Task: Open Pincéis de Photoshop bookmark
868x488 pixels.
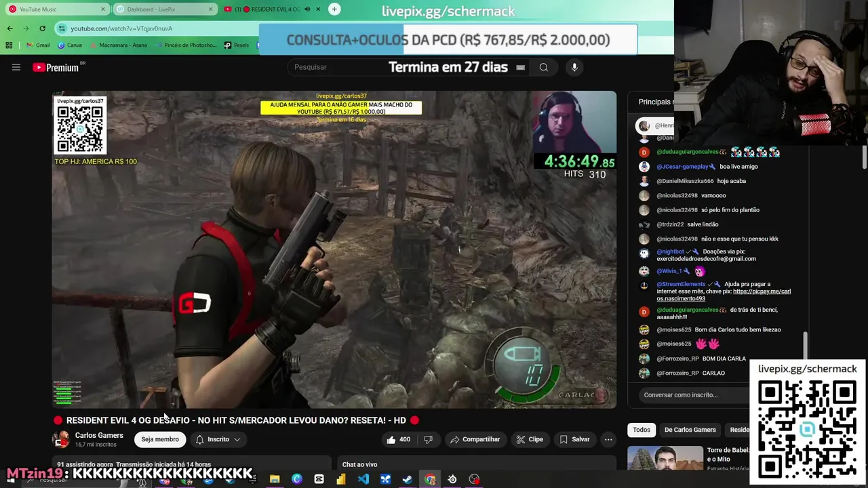Action: [x=185, y=45]
